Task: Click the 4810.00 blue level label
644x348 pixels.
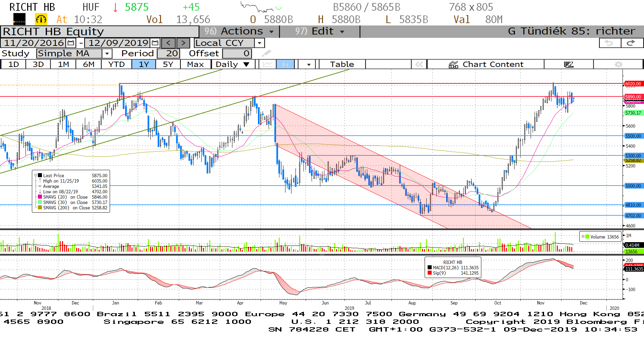Action: pos(633,205)
